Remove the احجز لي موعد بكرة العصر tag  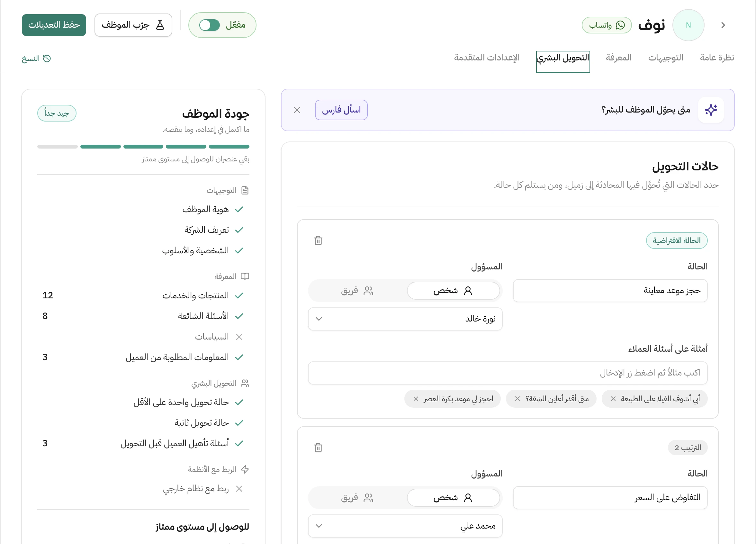tap(416, 399)
